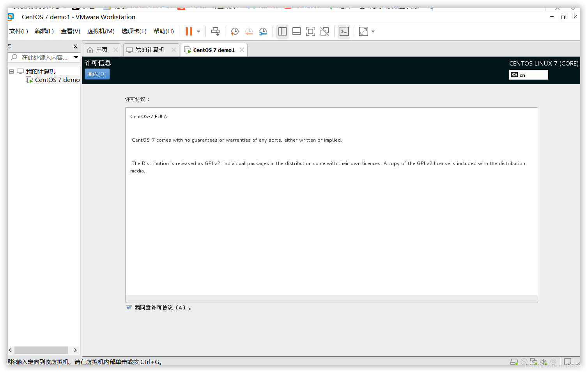Image resolution: width=588 pixels, height=373 pixels.
Task: Restore down the VMware Workstation window
Action: 563,17
